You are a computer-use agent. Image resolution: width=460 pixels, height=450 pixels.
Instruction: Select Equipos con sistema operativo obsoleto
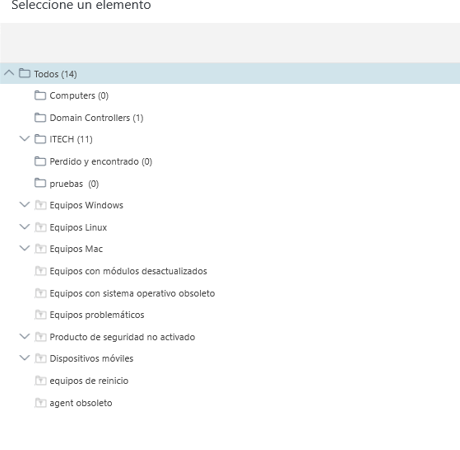click(x=132, y=293)
